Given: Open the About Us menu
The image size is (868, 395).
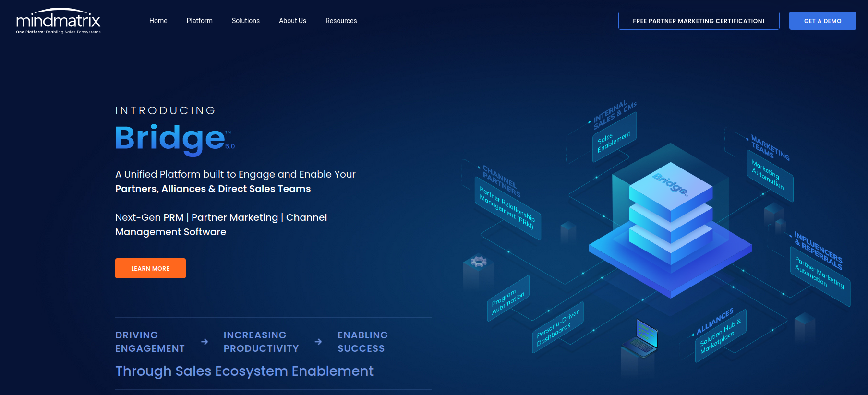Looking at the screenshot, I should pos(293,21).
